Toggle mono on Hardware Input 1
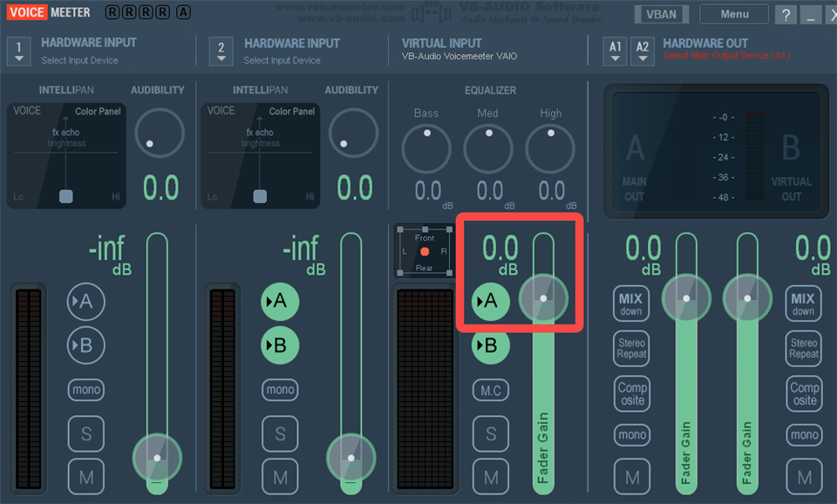The width and height of the screenshot is (837, 504). pos(86,390)
